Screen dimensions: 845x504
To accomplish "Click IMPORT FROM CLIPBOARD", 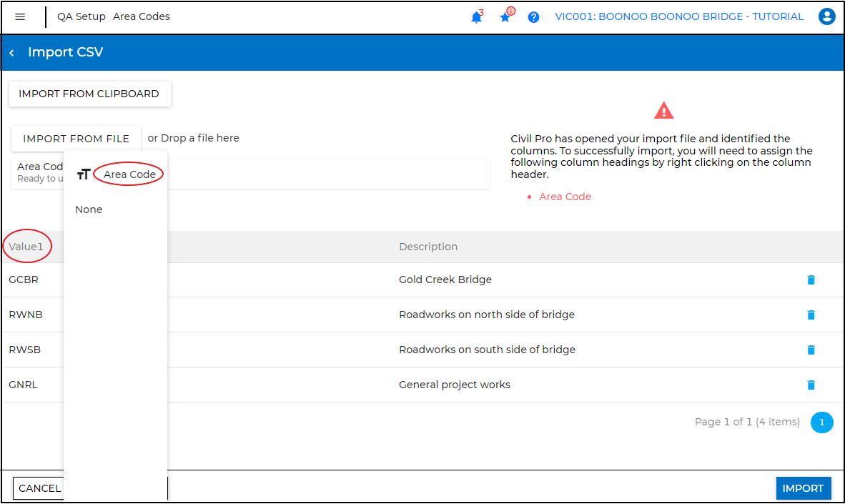I will tap(89, 94).
